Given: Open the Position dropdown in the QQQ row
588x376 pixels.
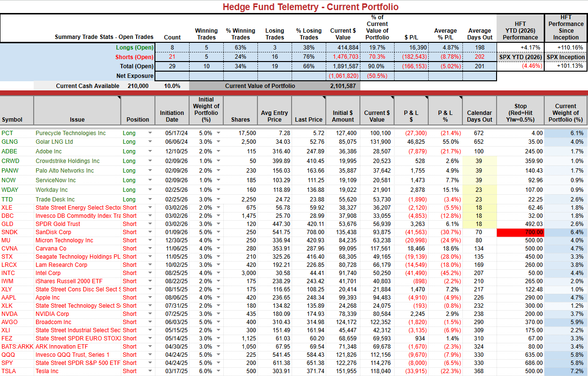Looking at the screenshot, I should click(x=150, y=355).
